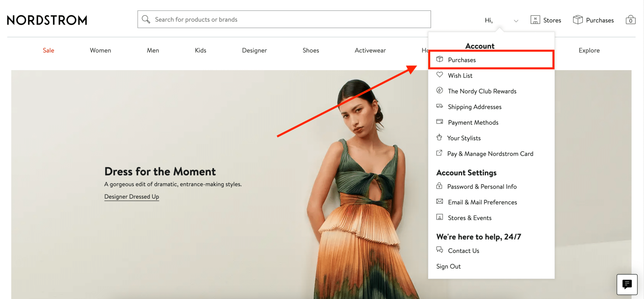Collapse the account dropdown chevron
The image size is (644, 299).
tap(516, 21)
